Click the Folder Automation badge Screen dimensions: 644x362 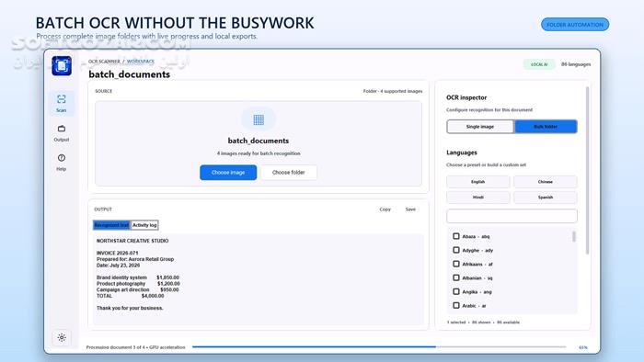click(575, 25)
